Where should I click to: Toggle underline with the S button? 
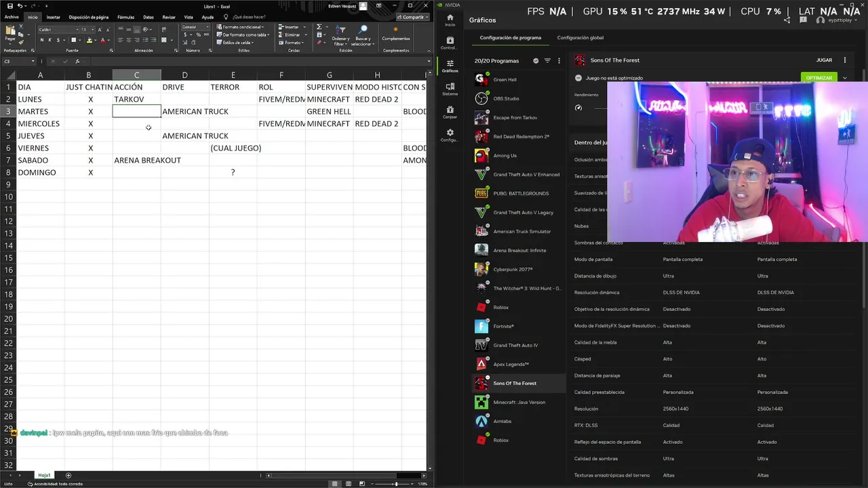58,40
